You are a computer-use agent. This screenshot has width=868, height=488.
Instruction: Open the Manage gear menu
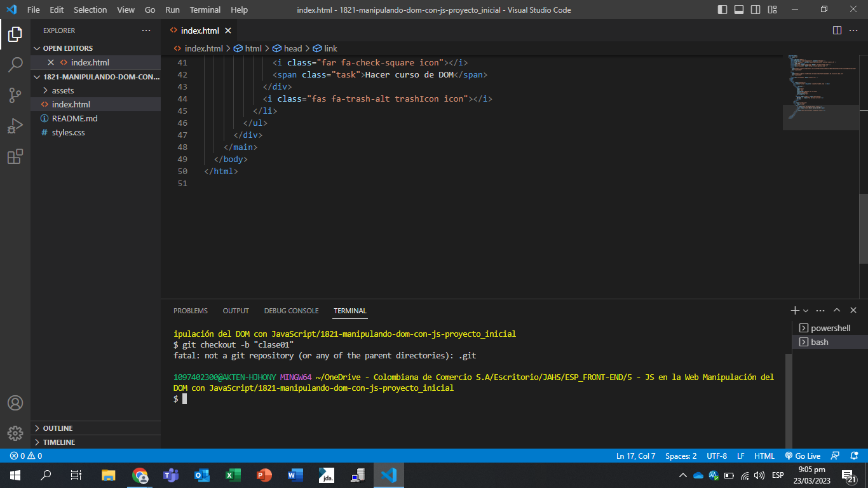click(15, 433)
